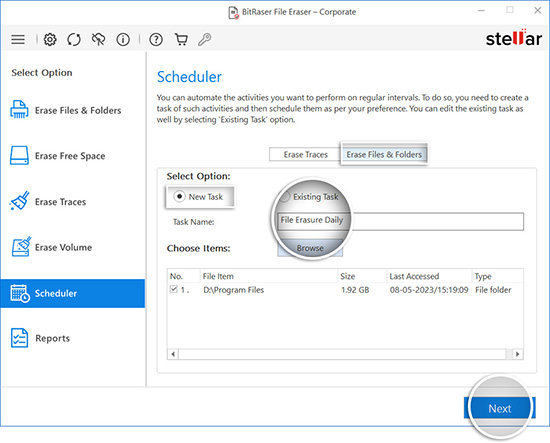Image resolution: width=550 pixels, height=443 pixels.
Task: Click the Stellar logo
Action: [x=514, y=38]
